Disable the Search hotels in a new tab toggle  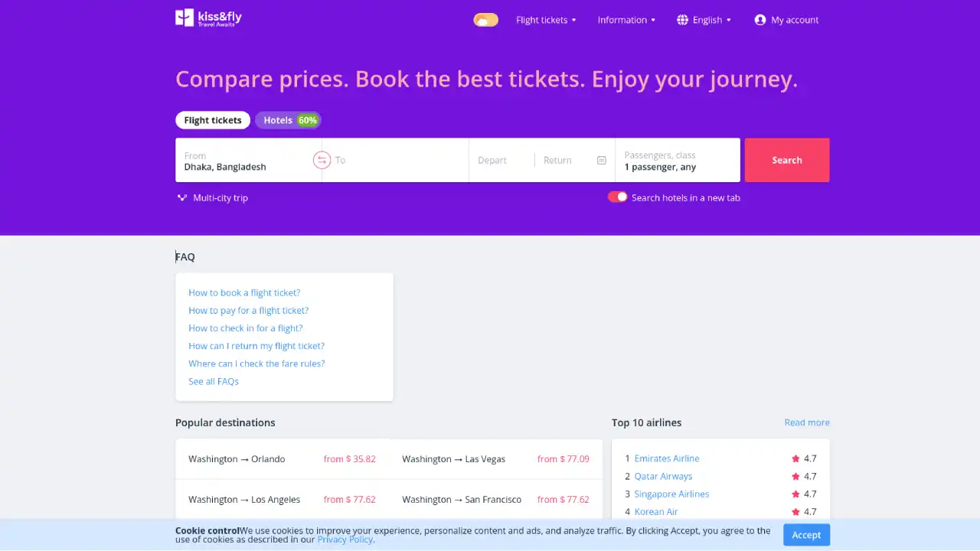pyautogui.click(x=617, y=197)
